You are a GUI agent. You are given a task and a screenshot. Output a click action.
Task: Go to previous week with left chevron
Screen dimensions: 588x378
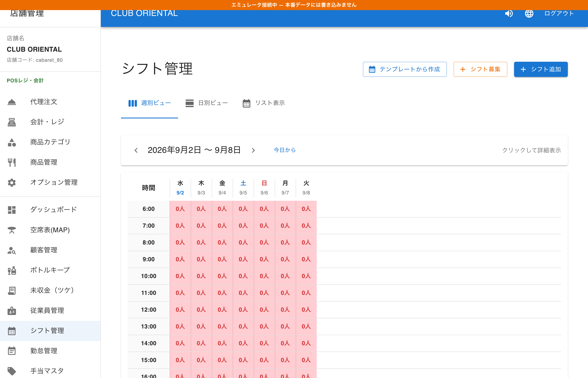pyautogui.click(x=136, y=150)
